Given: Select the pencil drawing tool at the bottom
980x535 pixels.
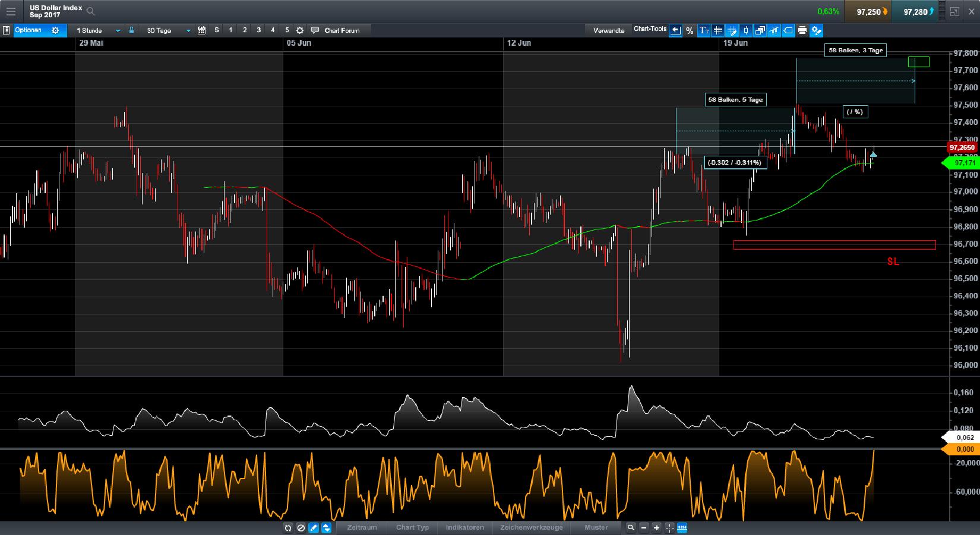Looking at the screenshot, I should click(x=313, y=528).
